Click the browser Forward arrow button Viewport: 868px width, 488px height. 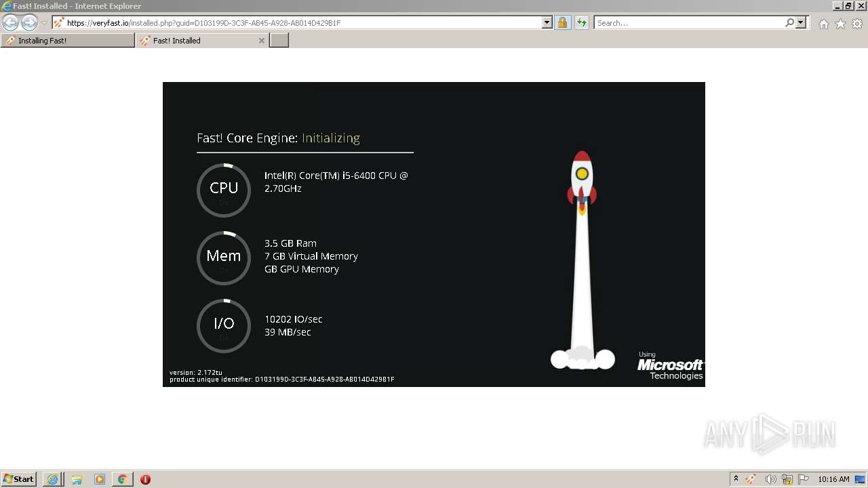29,22
